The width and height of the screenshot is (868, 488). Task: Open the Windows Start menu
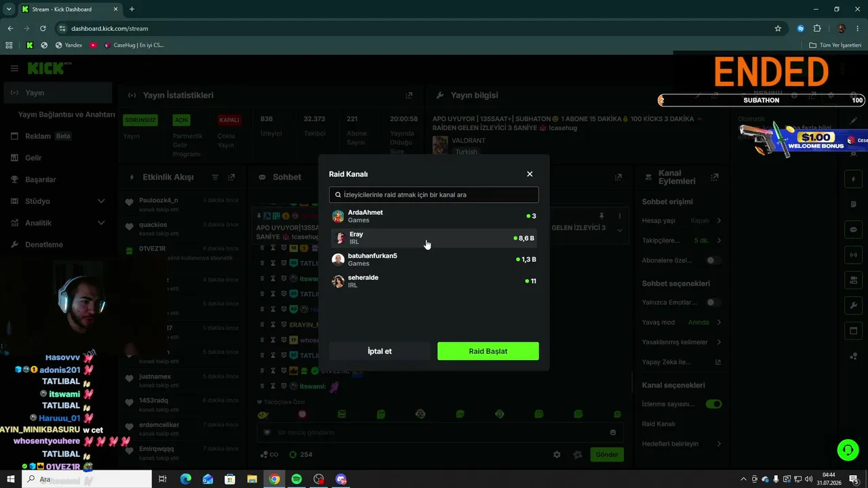[x=11, y=479]
